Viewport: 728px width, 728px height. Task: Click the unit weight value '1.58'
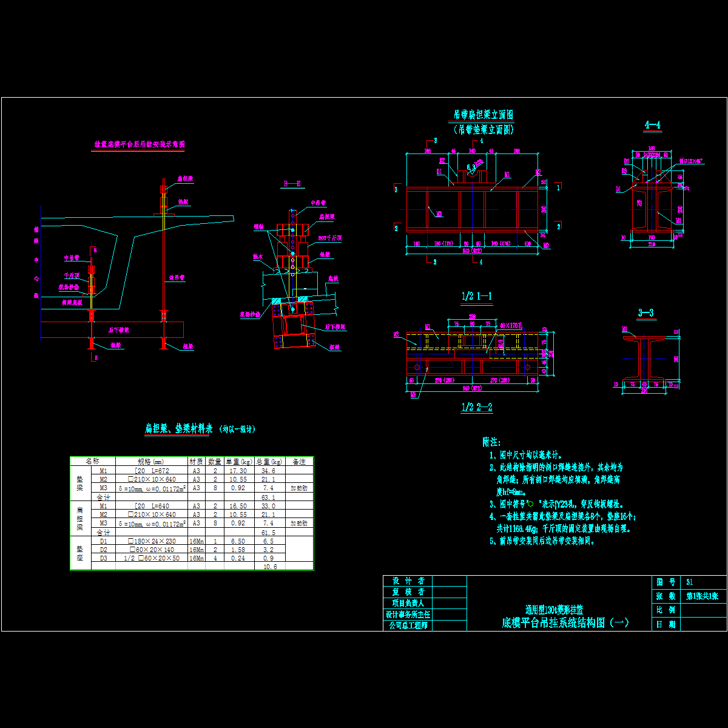pos(238,550)
